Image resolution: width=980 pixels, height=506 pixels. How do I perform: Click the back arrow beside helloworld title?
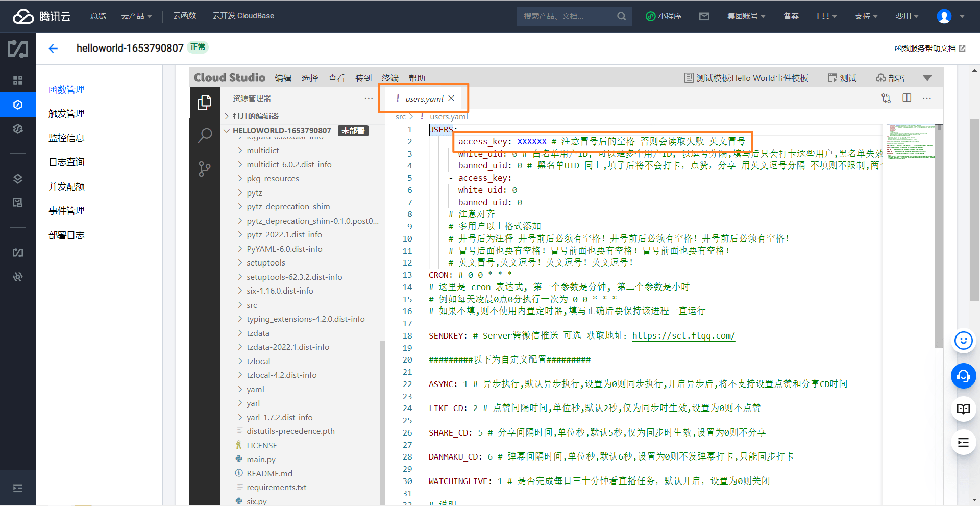(53, 49)
